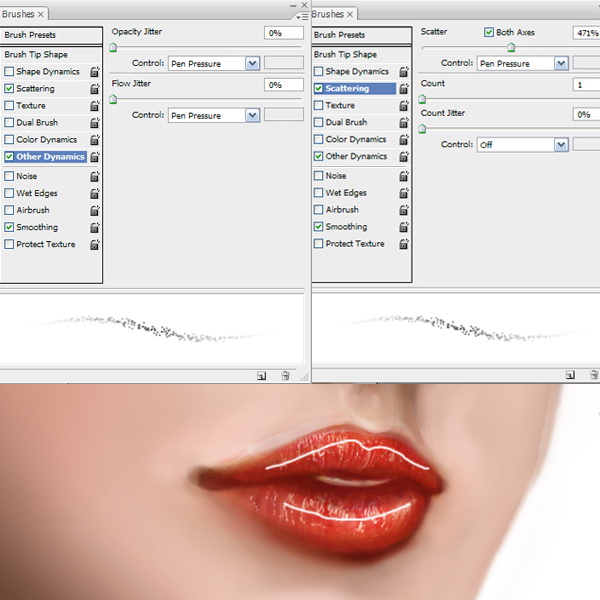Viewport: 600px width, 600px height.
Task: Select Smoothing label in left panel
Action: coord(37,227)
